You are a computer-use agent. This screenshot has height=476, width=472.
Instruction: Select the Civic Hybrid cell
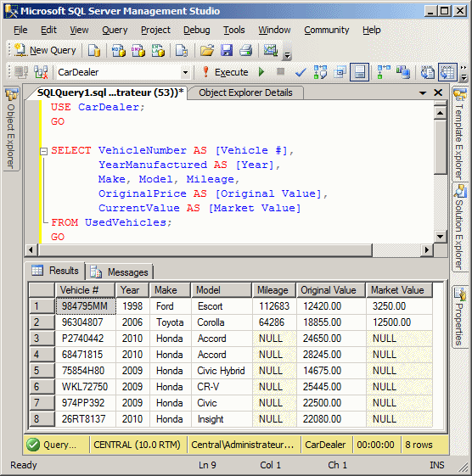click(222, 371)
